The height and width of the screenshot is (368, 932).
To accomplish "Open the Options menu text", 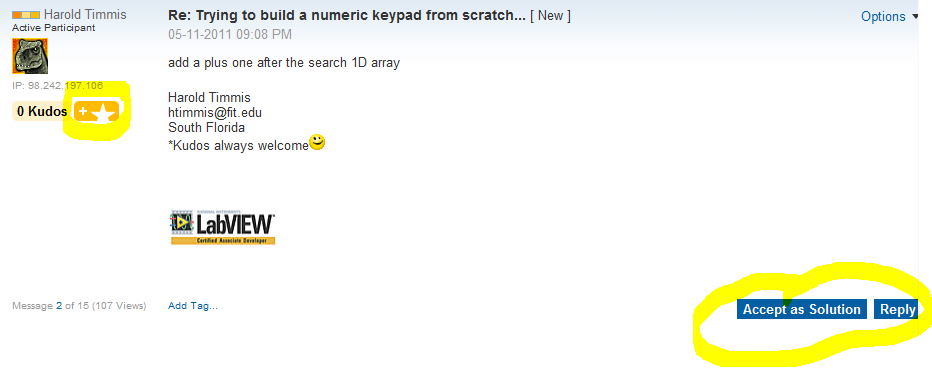I will (883, 17).
